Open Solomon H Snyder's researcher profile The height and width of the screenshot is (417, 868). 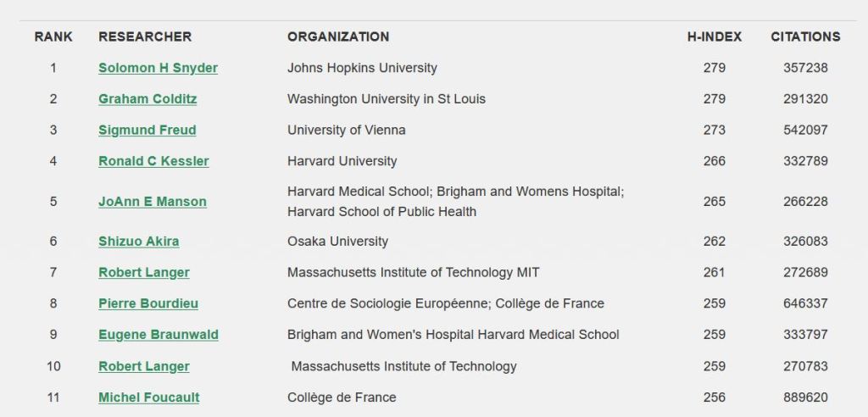(158, 68)
